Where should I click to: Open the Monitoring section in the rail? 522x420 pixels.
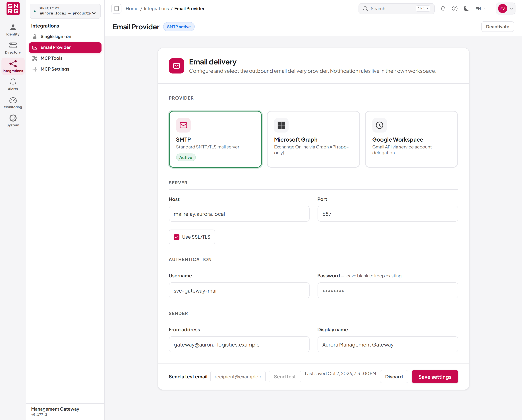coord(13,103)
